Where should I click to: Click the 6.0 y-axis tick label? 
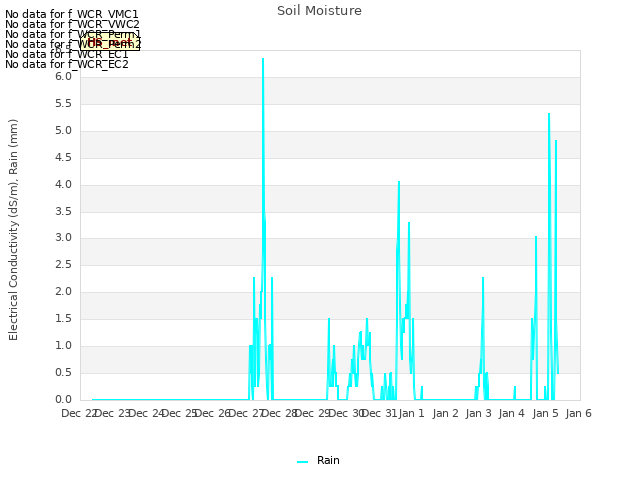(x=63, y=77)
